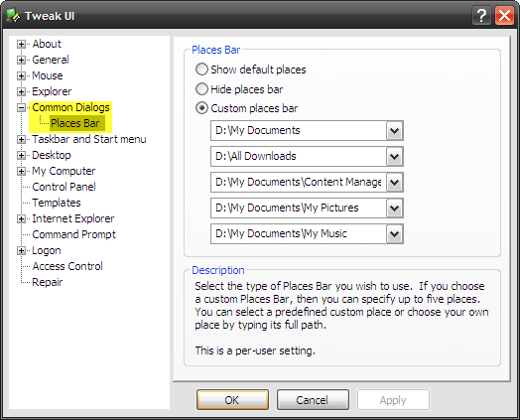The image size is (520, 420).
Task: Select Command Prompt in the tree
Action: coord(73,234)
